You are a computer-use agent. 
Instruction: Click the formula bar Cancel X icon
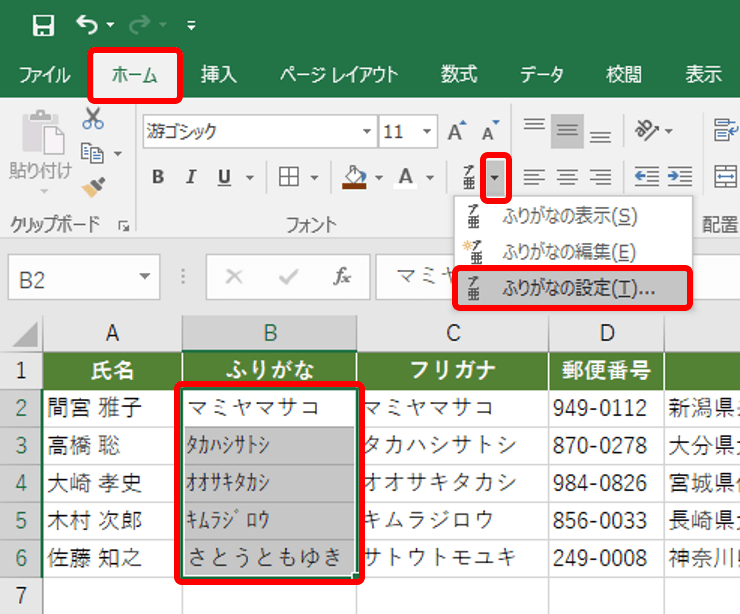coord(234,277)
